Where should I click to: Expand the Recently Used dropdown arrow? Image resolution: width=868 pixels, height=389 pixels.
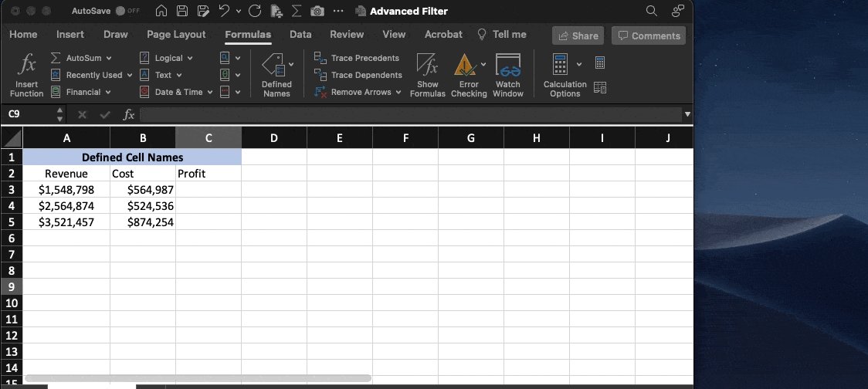(130, 76)
